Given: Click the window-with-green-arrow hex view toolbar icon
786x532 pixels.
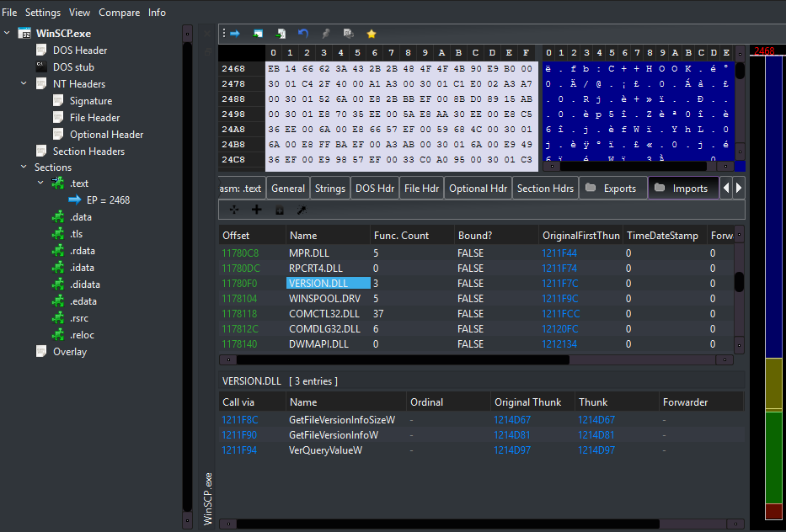Looking at the screenshot, I should 258,34.
